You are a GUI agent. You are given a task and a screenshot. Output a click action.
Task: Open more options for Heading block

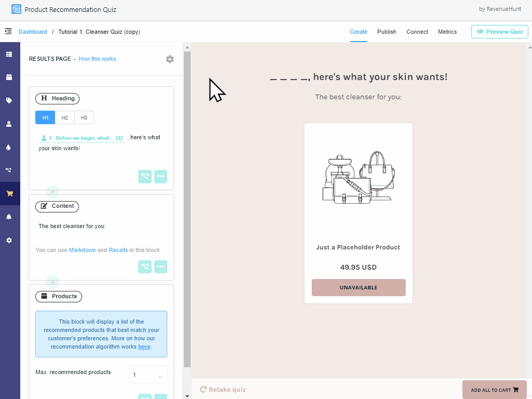coord(161,177)
